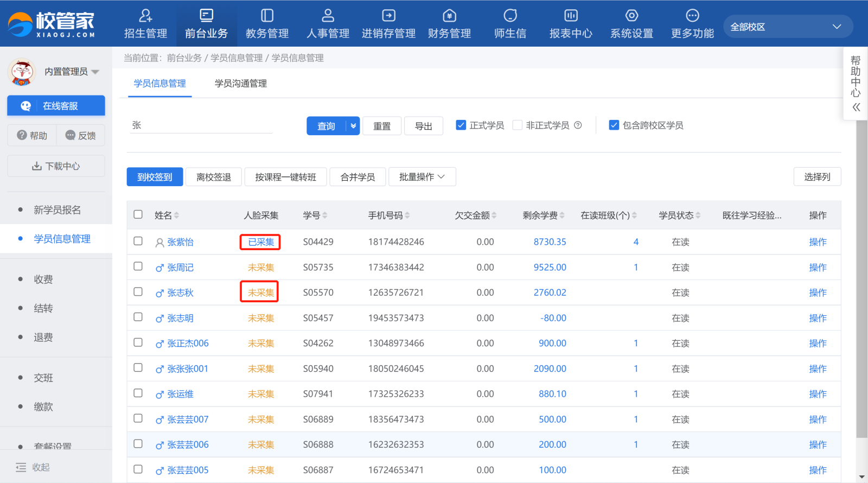Click 重置 reset button
This screenshot has height=483, width=868.
(x=382, y=126)
